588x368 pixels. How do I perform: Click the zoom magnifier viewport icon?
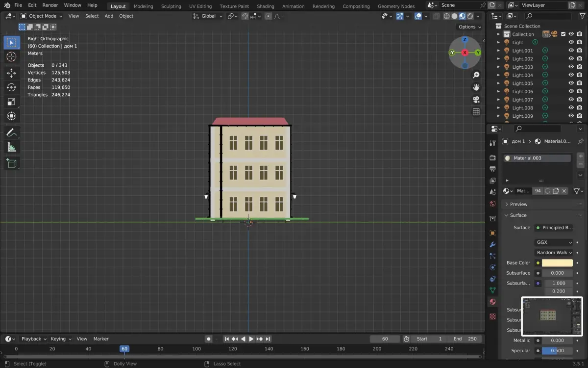click(x=476, y=75)
